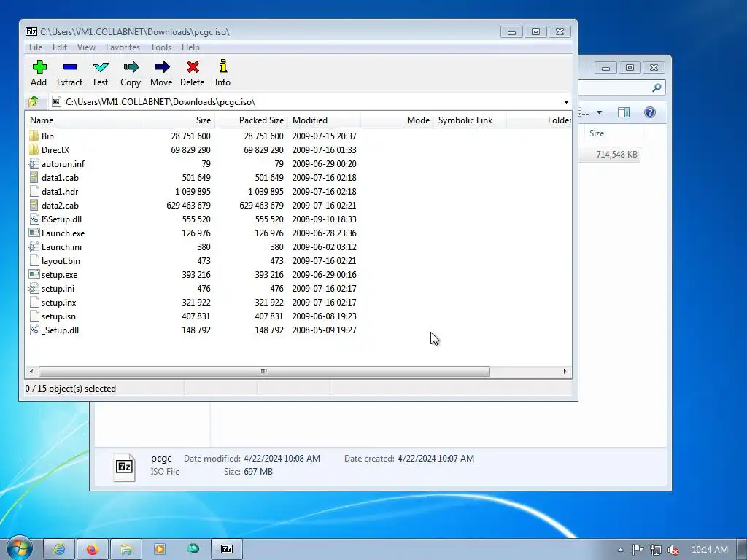Click Explorer's Size column header
This screenshot has height=560, width=747.
coord(614,133)
